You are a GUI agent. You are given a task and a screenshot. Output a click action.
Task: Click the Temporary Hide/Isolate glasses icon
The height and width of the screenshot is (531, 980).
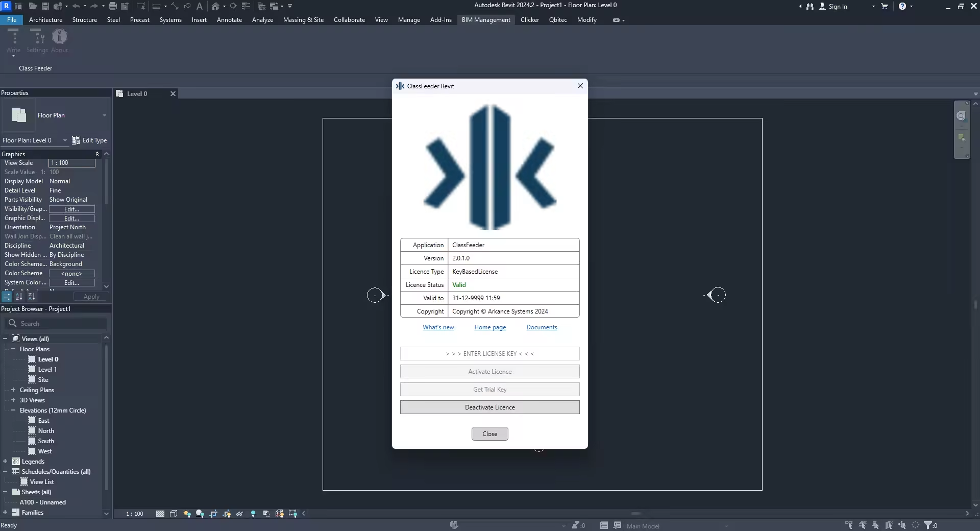[239, 514]
